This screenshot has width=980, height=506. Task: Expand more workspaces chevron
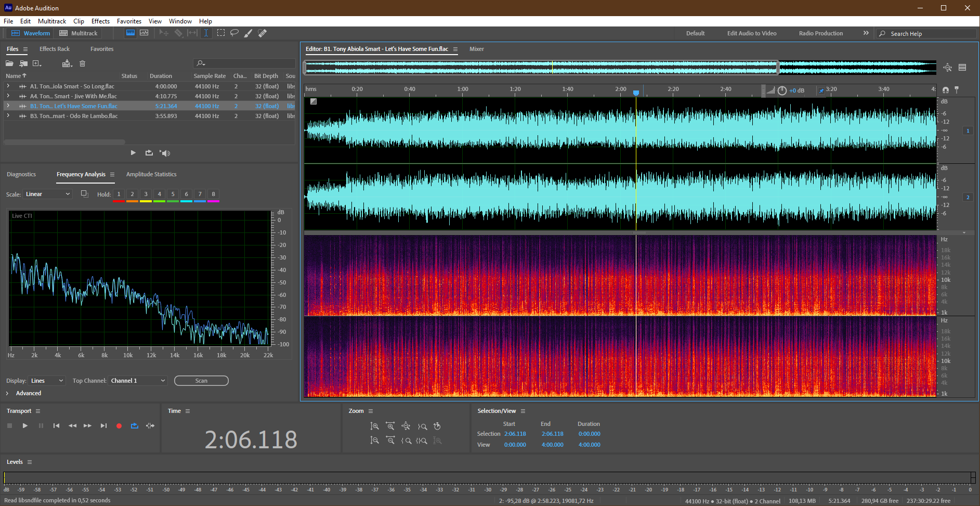(x=866, y=33)
